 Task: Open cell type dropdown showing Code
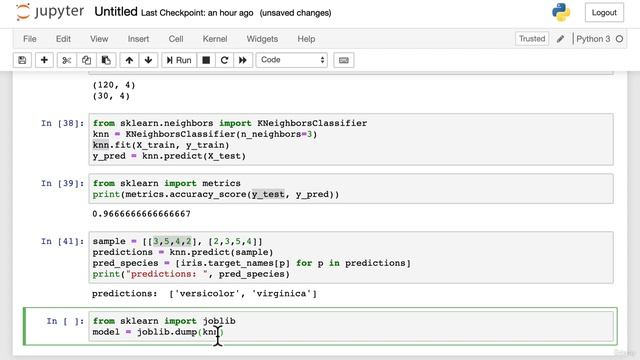click(x=291, y=60)
